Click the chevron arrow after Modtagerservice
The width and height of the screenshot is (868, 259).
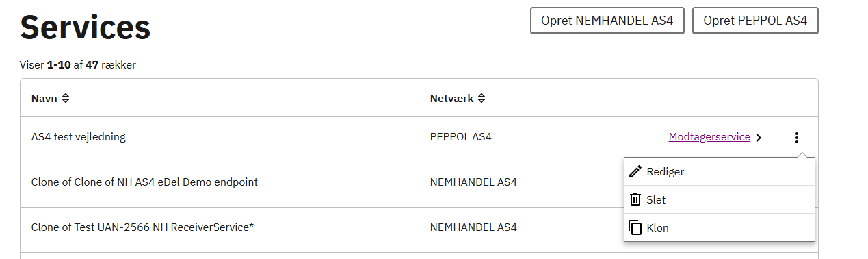[758, 137]
